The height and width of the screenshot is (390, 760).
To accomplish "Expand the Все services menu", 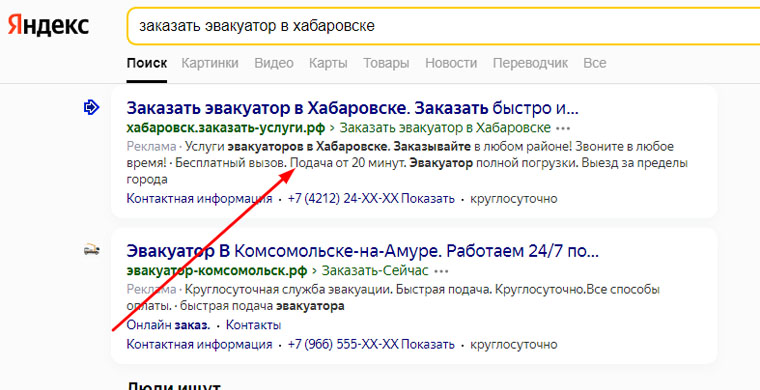I will point(595,63).
